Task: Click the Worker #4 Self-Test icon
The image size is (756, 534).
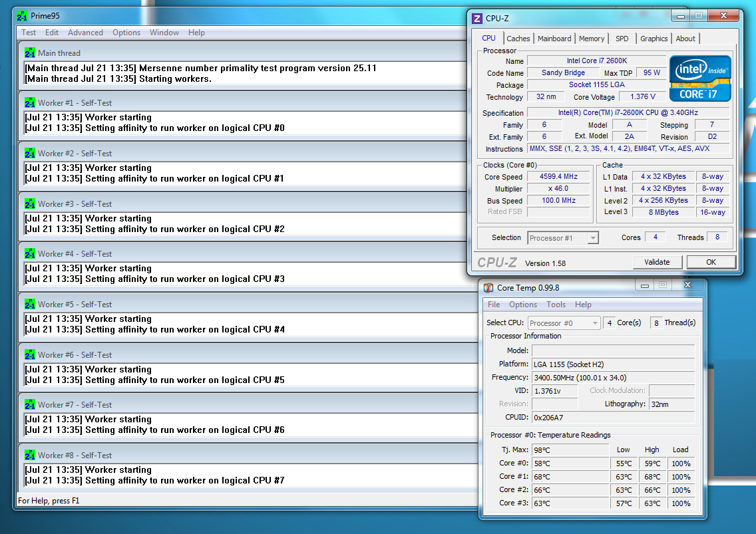Action: click(30, 254)
